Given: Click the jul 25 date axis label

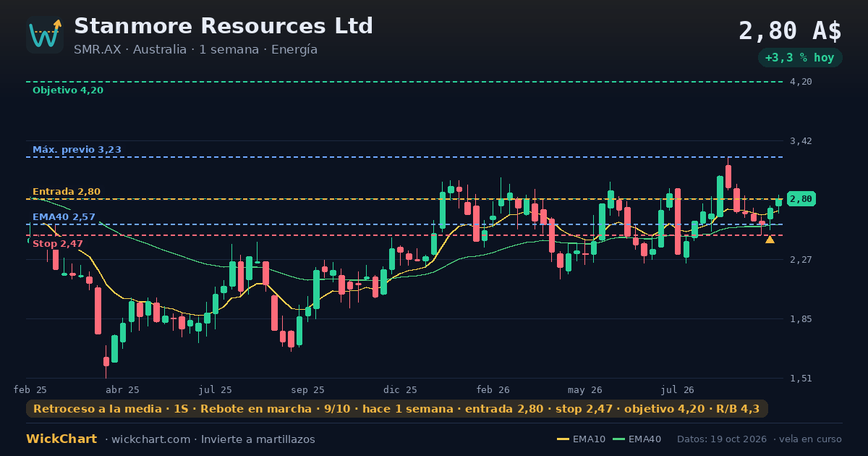Looking at the screenshot, I should pyautogui.click(x=216, y=389).
